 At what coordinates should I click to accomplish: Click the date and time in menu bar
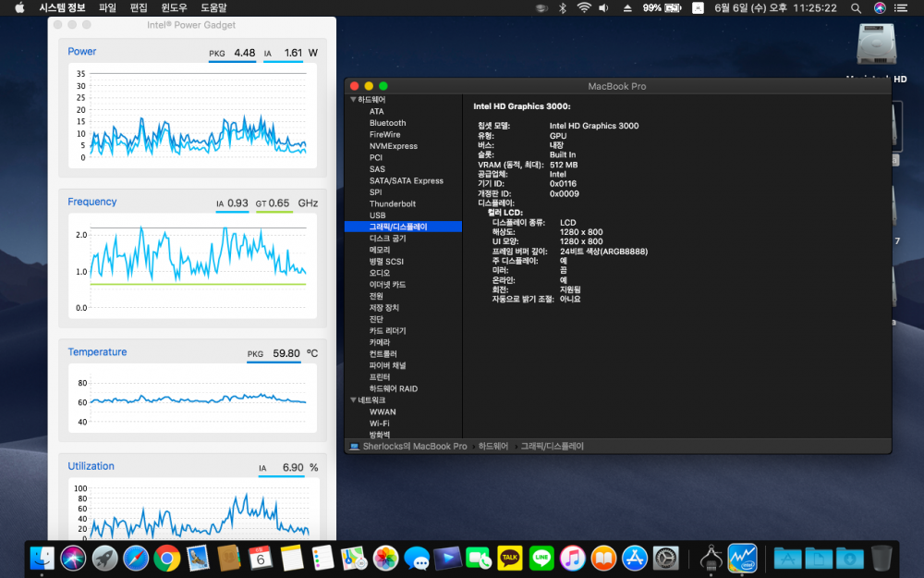(x=775, y=7)
